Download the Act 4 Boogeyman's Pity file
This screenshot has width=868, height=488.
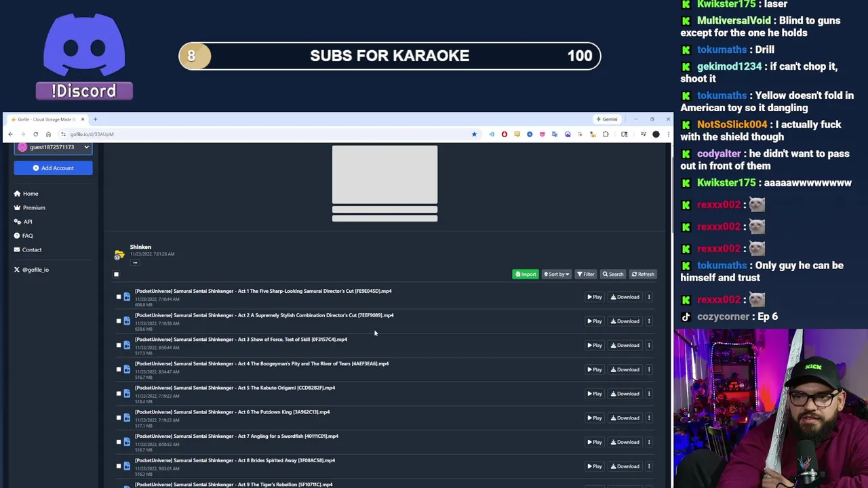625,369
